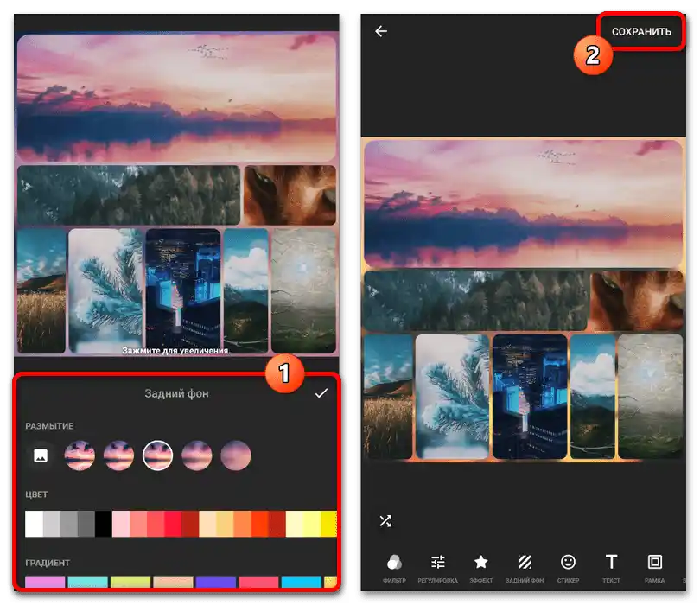Choose the teal gradient swatch
The height and width of the screenshot is (605, 700).
click(x=88, y=583)
